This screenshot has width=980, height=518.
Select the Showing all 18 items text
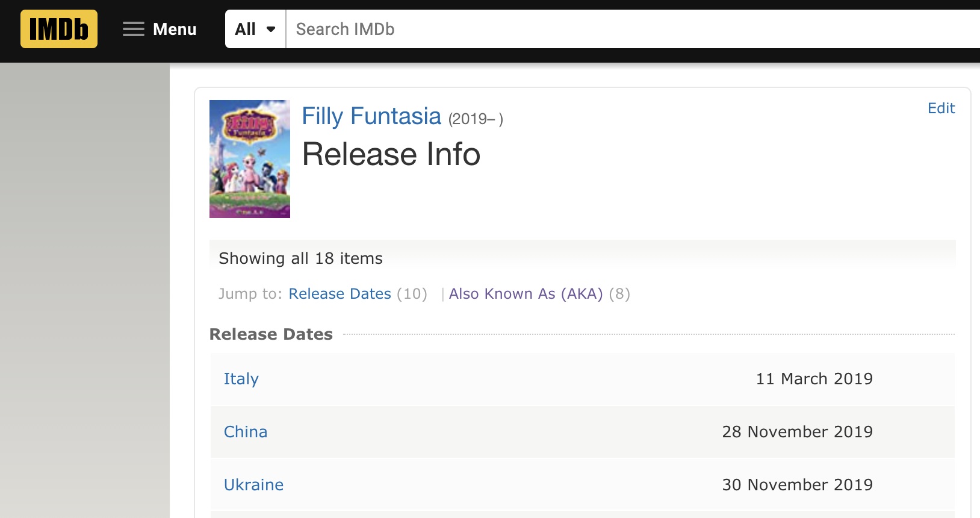(x=301, y=258)
